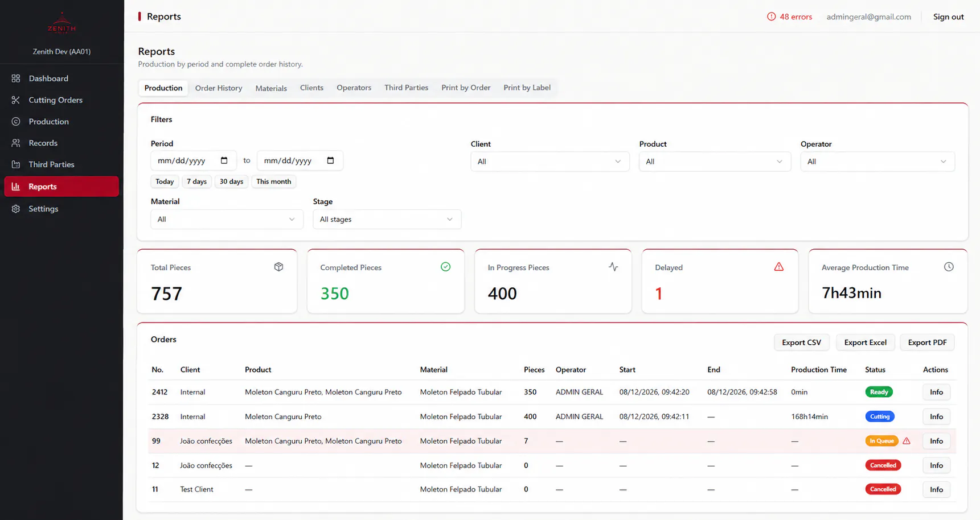
Task: Click the 30 days period shortcut
Action: [x=231, y=181]
